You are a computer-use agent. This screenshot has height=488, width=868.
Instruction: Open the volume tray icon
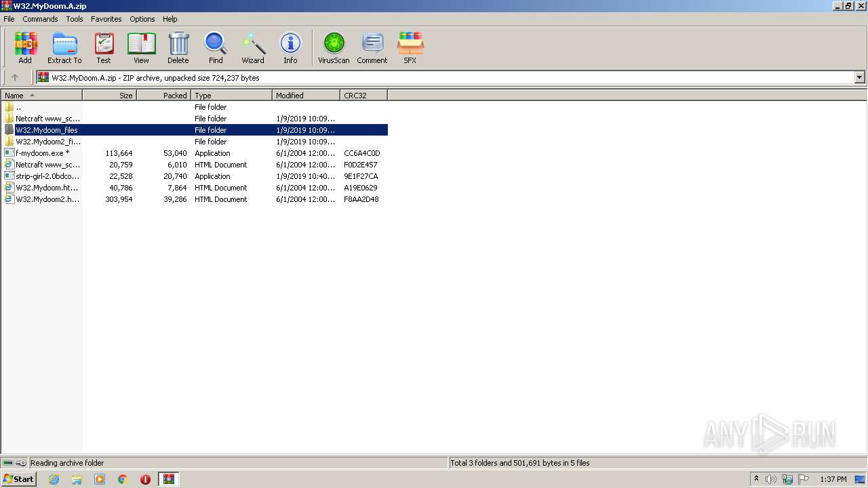[x=771, y=479]
